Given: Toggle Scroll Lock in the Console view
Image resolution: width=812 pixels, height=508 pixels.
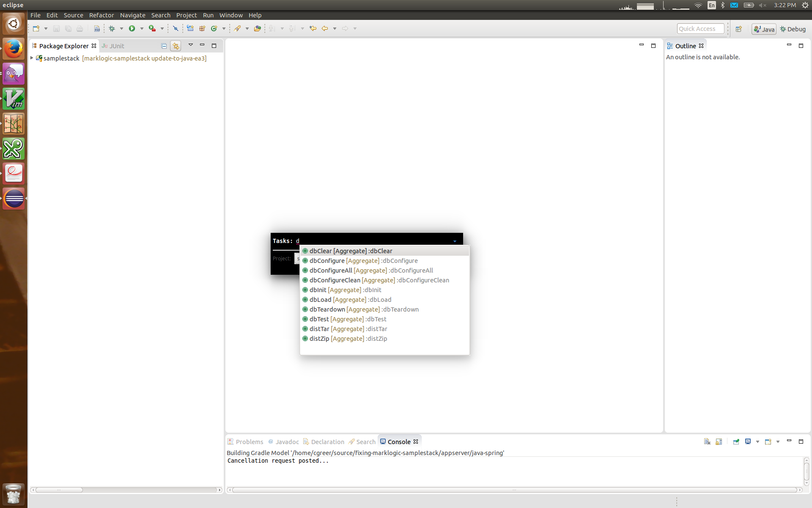Looking at the screenshot, I should click(x=719, y=442).
